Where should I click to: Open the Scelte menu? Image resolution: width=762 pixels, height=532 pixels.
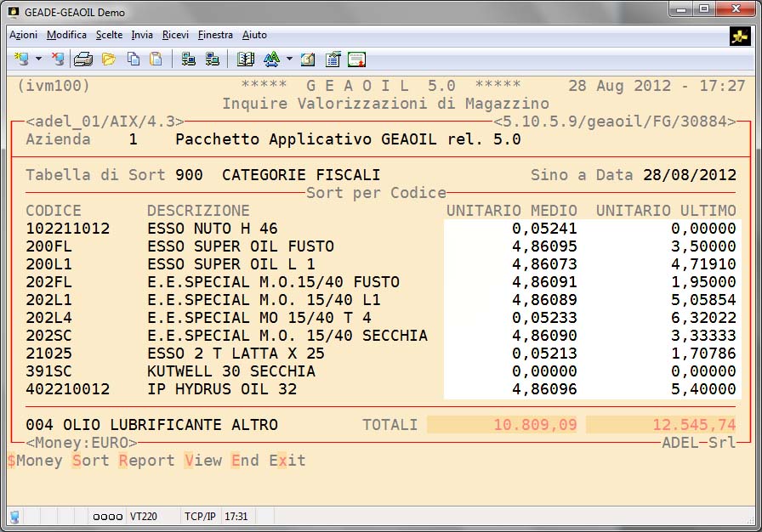click(109, 35)
